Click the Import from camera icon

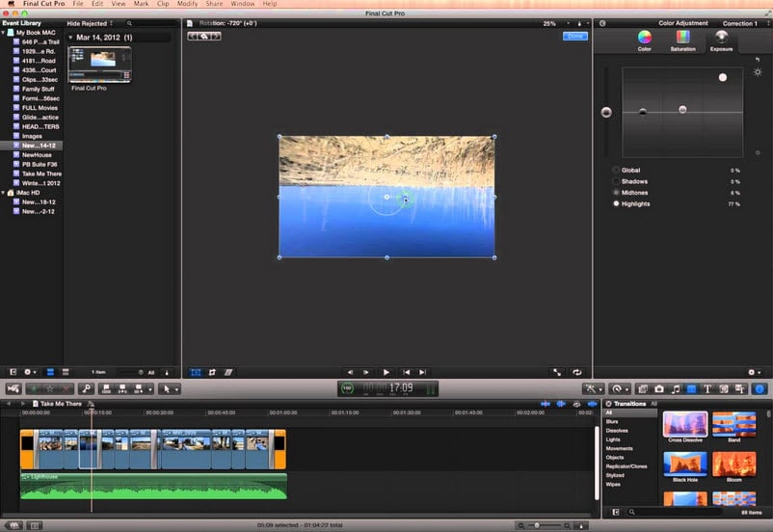(x=13, y=389)
